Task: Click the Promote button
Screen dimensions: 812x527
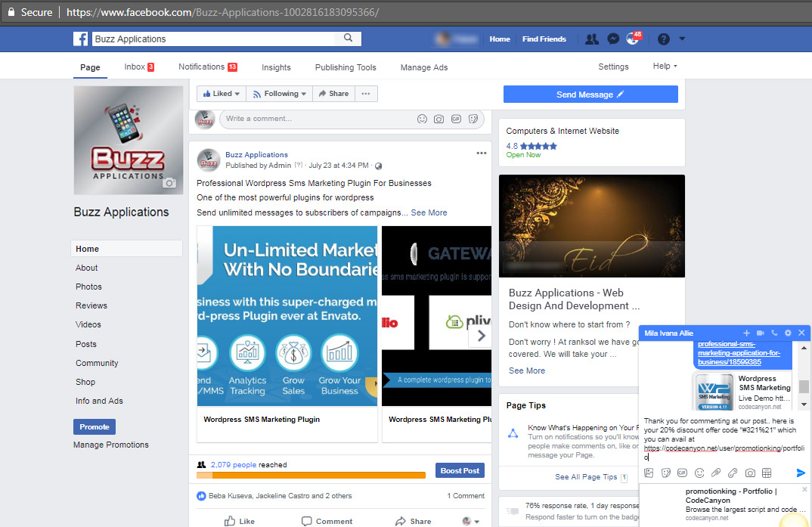Action: tap(95, 426)
